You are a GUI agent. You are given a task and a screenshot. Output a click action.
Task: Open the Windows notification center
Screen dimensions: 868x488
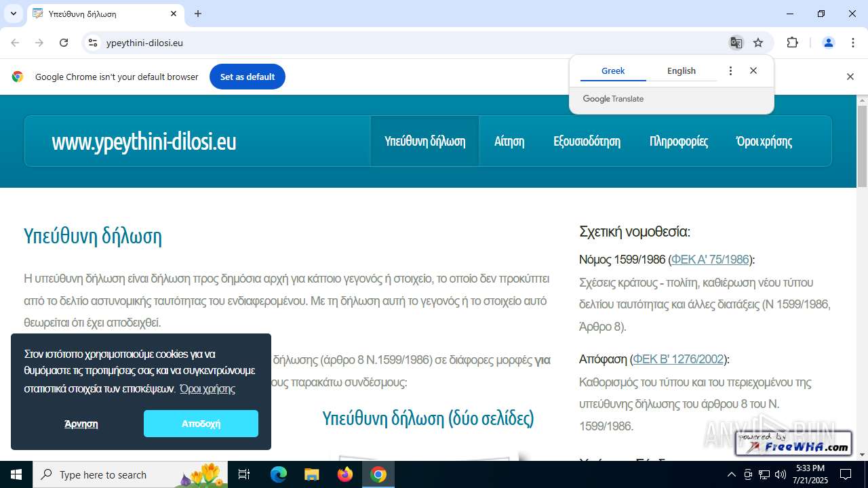846,474
